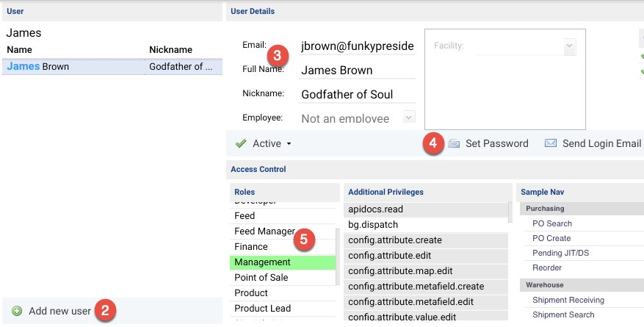Open the Active status dropdown arrow

(x=289, y=144)
